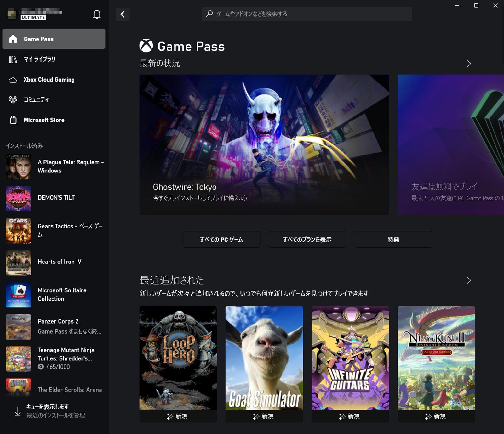Open the profile avatar picture

tap(12, 14)
